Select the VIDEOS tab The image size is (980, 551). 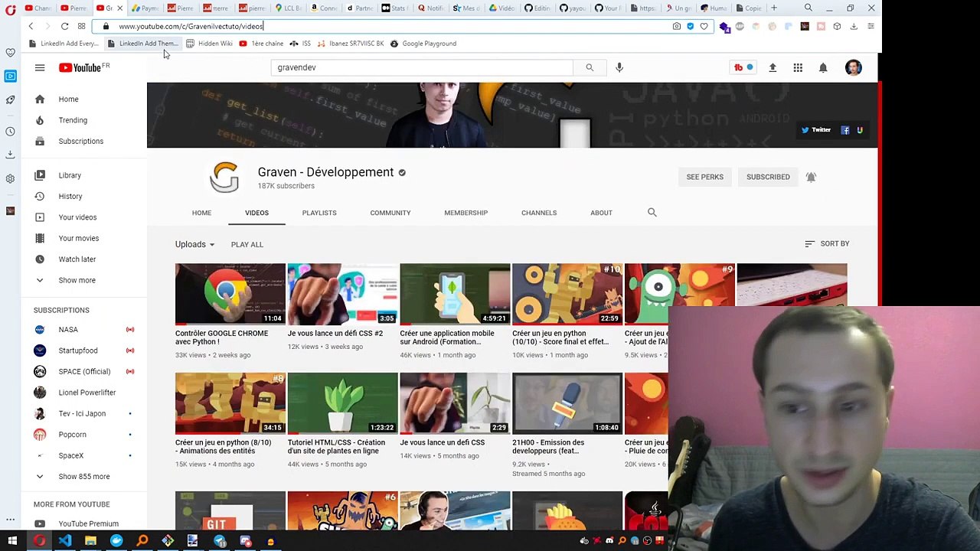tap(256, 213)
